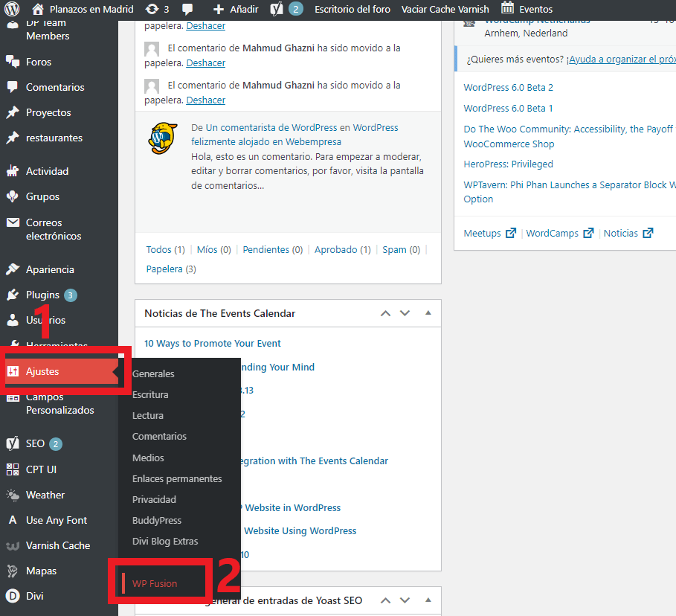Open WordPress 6.0 Beta 1 news
This screenshot has height=616, width=676.
pyautogui.click(x=508, y=108)
